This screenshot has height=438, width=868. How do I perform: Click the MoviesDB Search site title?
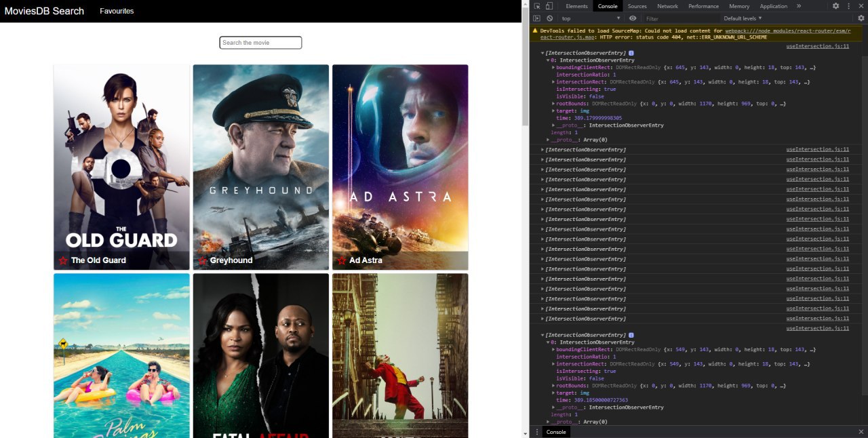click(x=44, y=11)
